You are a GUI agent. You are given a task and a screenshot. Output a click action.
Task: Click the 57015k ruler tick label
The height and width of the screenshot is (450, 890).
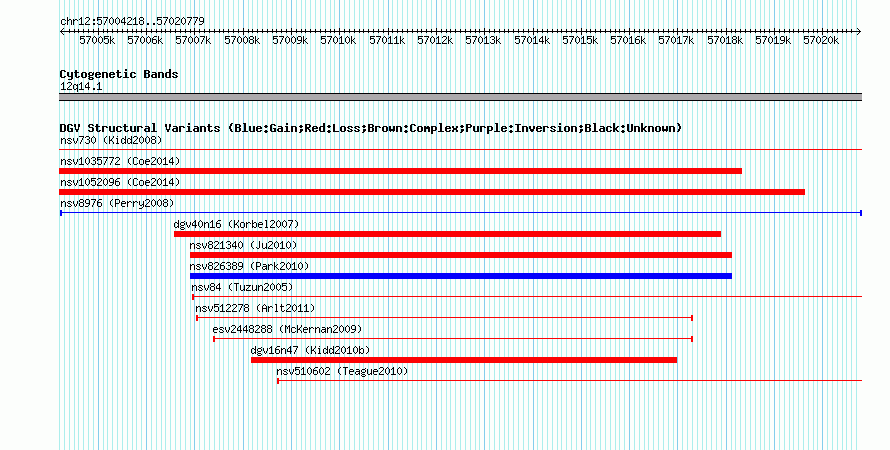coord(581,40)
